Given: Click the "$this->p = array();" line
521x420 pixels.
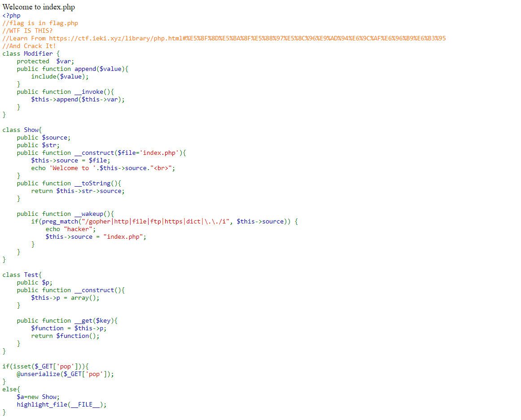Looking at the screenshot, I should [65, 298].
